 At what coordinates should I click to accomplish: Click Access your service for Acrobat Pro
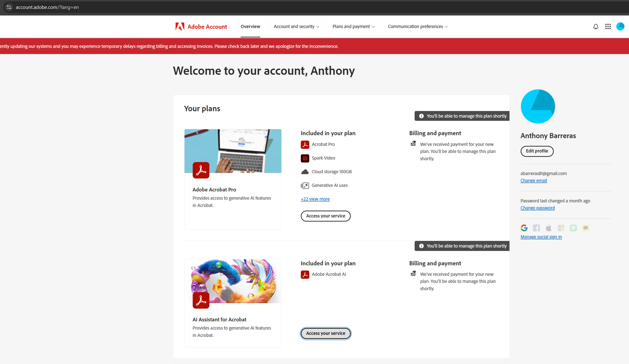point(325,216)
